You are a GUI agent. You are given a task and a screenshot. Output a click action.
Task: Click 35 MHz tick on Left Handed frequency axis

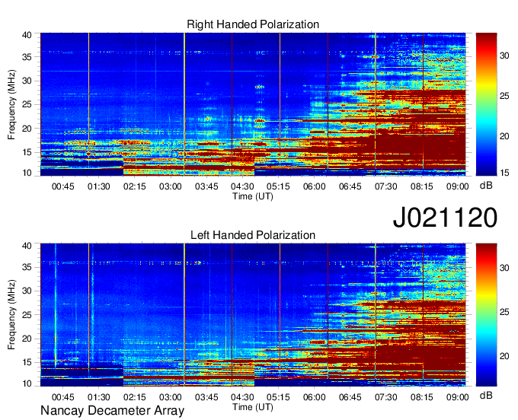[x=27, y=267]
